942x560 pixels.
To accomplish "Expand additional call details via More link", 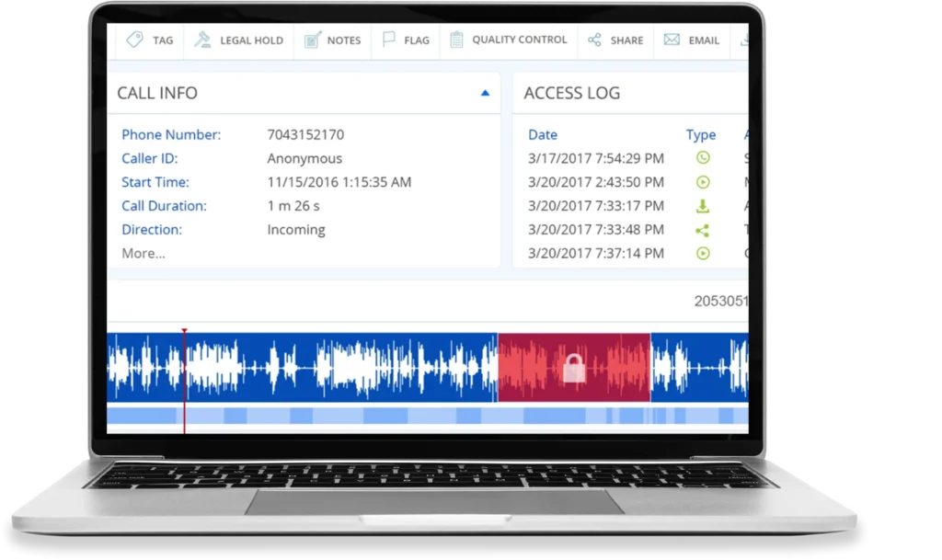I will click(x=143, y=253).
